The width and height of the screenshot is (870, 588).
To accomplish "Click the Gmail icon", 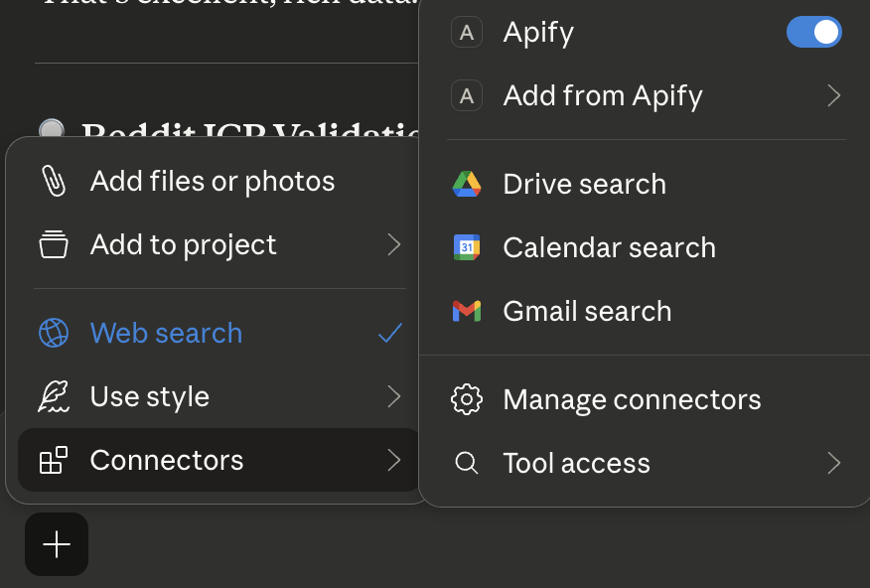I will click(467, 311).
